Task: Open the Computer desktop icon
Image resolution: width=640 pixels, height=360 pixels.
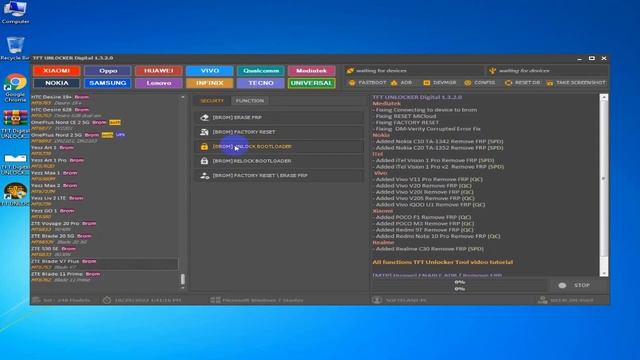Action: coord(15,12)
